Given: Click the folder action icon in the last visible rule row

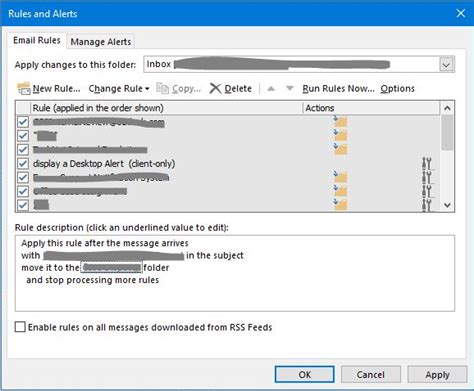Looking at the screenshot, I should [340, 204].
